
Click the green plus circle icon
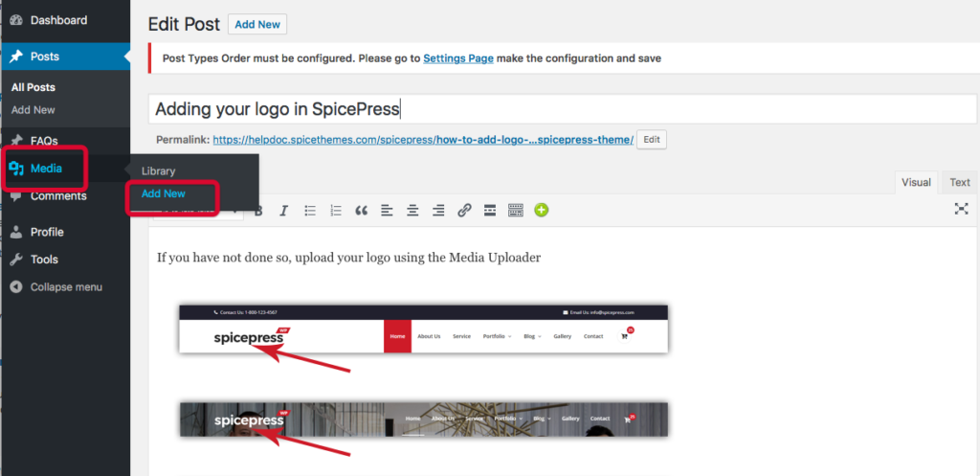pyautogui.click(x=542, y=210)
